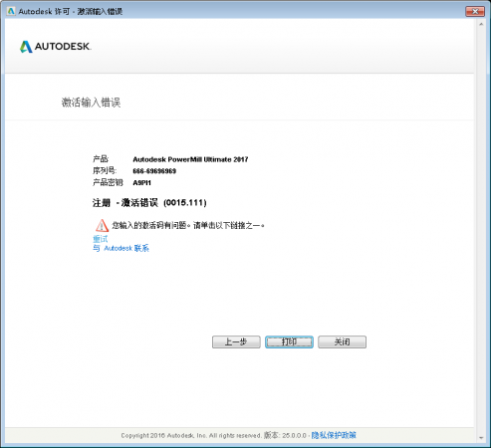Click the activation code problem message text
Image resolution: width=491 pixels, height=448 pixels.
click(x=188, y=226)
